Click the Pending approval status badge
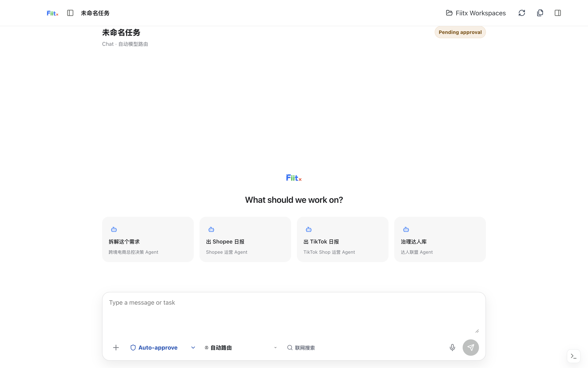The height and width of the screenshot is (368, 588). pyautogui.click(x=460, y=32)
